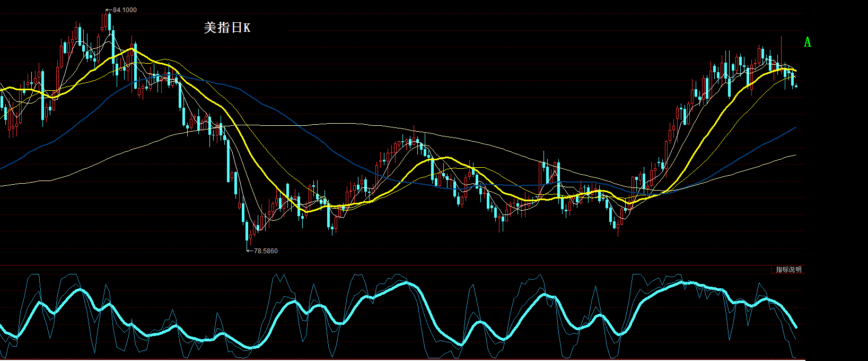Click the 84.1000 high price label

(x=125, y=10)
